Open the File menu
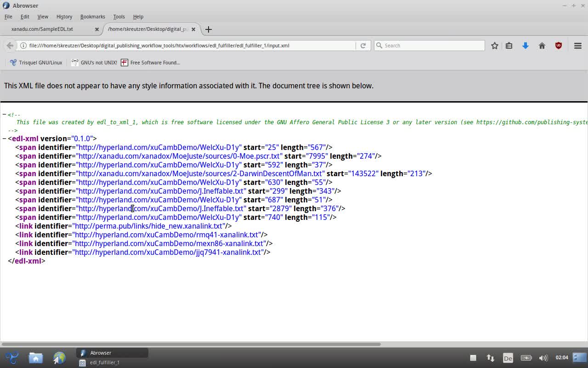The image size is (588, 368). click(8, 17)
